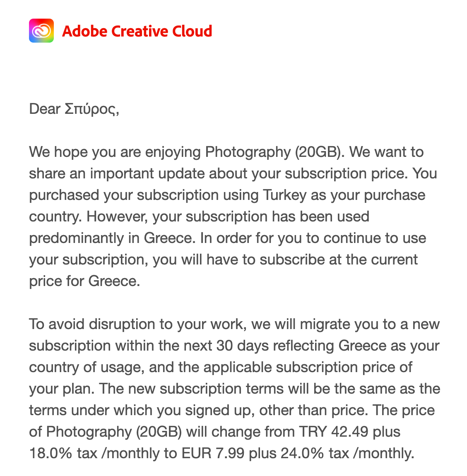The width and height of the screenshot is (467, 476).
Task: Click the EUR 7.99 price text
Action: point(213,453)
